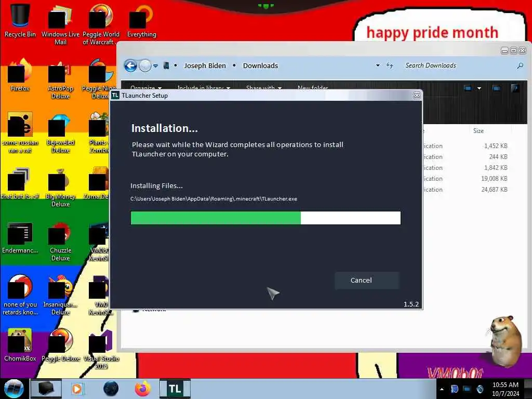Open Explorer help icon
The image size is (532, 399).
(x=515, y=88)
